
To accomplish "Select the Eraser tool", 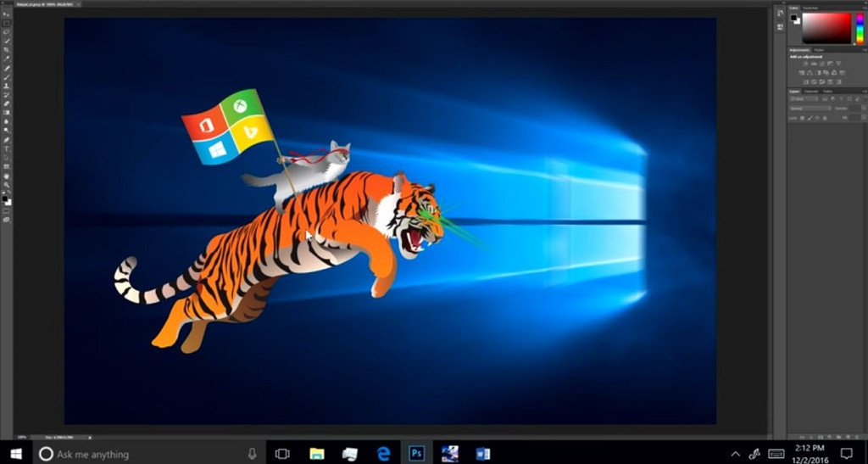I will point(7,103).
